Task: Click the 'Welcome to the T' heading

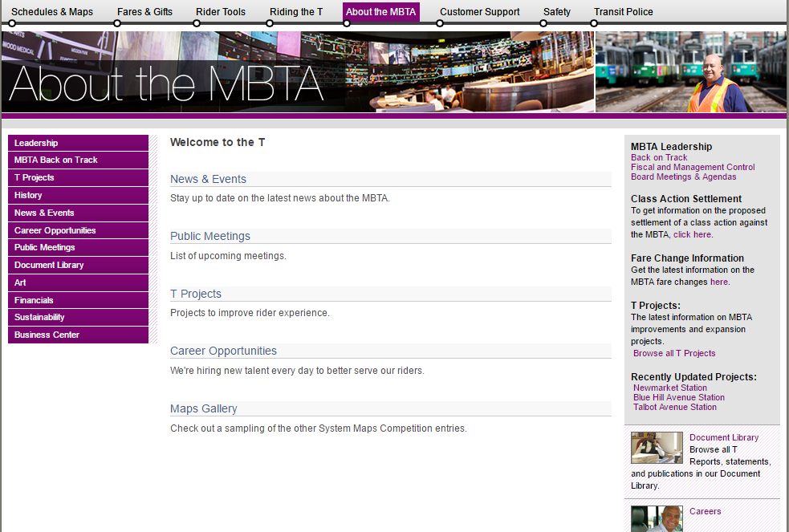Action: (218, 142)
